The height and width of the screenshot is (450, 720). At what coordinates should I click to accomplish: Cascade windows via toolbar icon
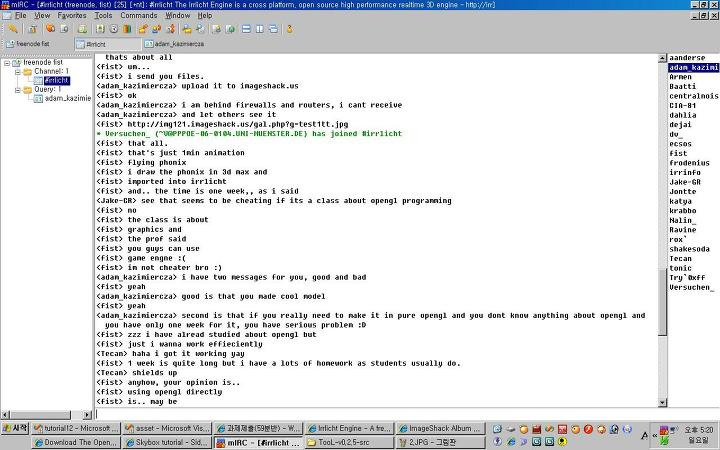273,29
